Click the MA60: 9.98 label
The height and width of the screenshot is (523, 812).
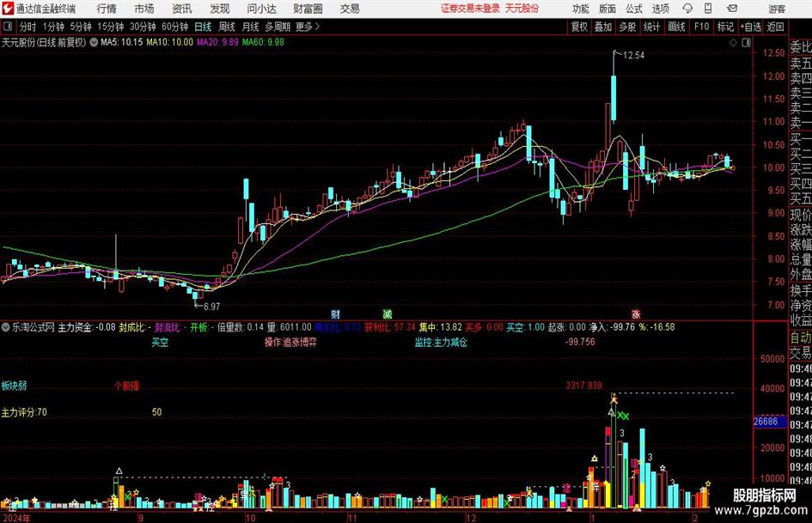pyautogui.click(x=263, y=42)
